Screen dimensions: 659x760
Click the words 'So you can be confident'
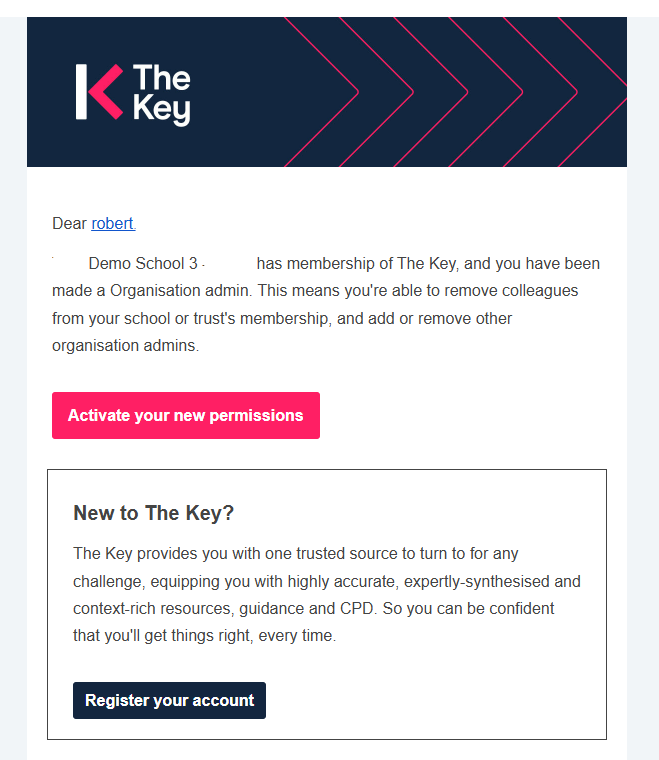468,608
